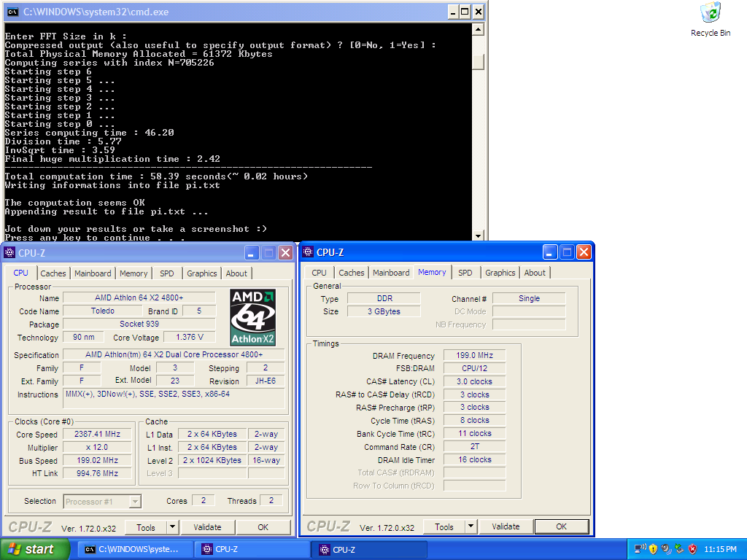Click cmd window scrollbar down arrow

478,236
